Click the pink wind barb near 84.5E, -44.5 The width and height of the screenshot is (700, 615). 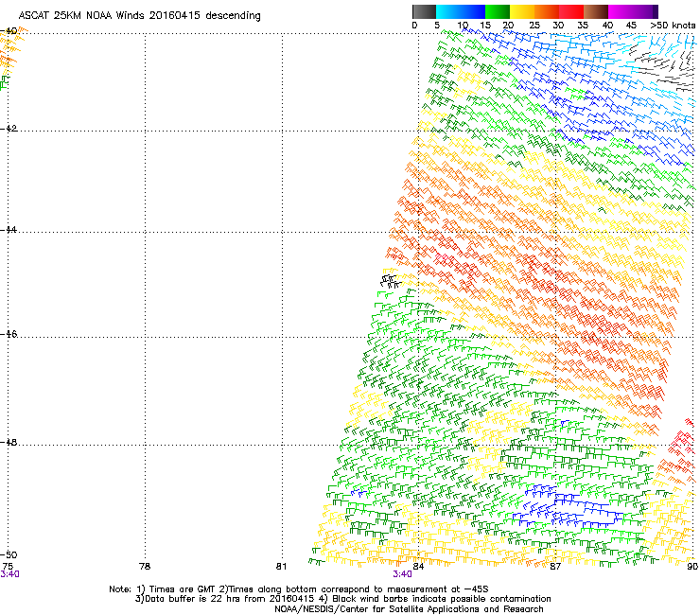[x=443, y=258]
